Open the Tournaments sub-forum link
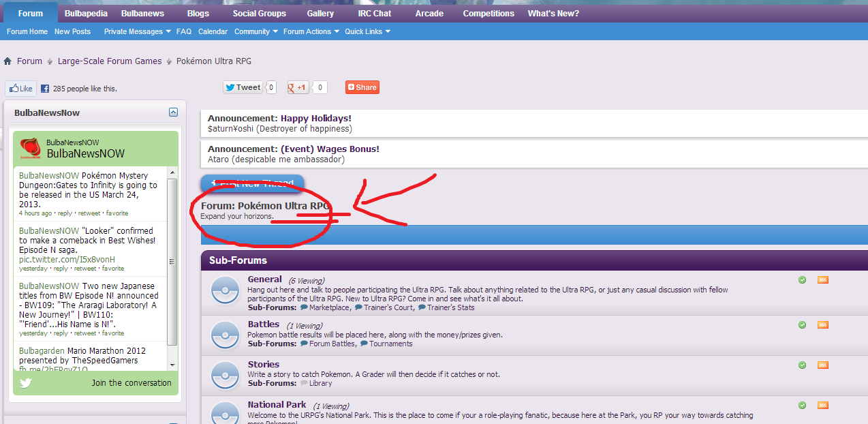Image resolution: width=868 pixels, height=424 pixels. point(391,344)
